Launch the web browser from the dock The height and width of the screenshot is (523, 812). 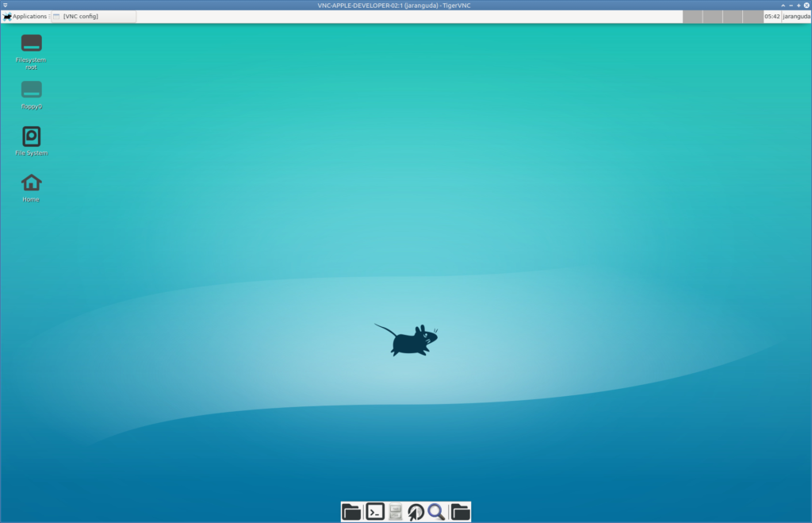(x=416, y=511)
